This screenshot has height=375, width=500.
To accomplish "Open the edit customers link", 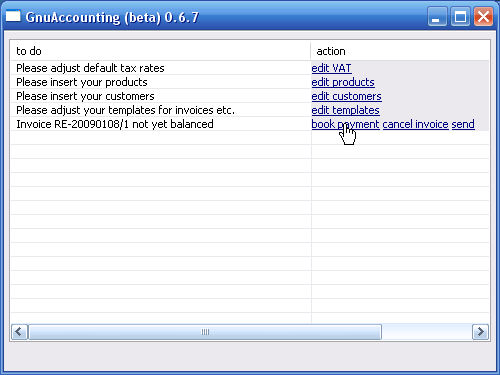I will pos(346,96).
